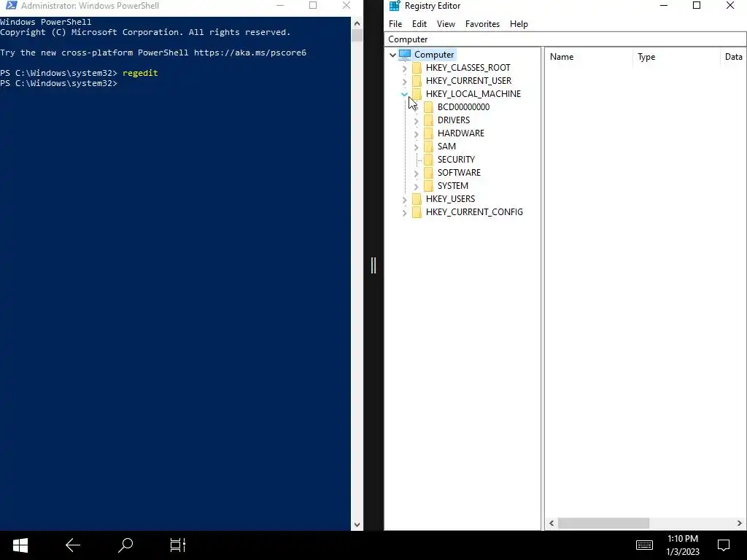Select the SECURITY key label
The height and width of the screenshot is (560, 747).
click(x=457, y=160)
